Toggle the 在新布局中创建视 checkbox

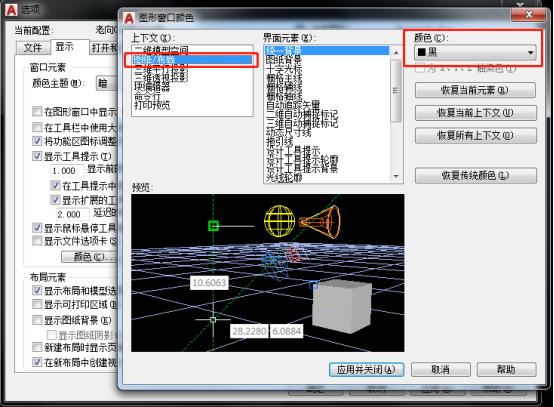[37, 362]
